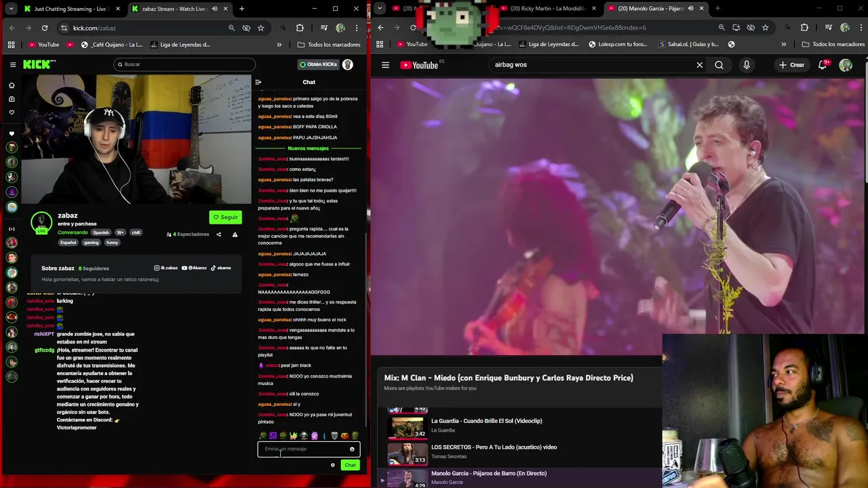868x488 pixels.
Task: Open zoom magnifier in Kick address bar
Action: click(x=231, y=28)
